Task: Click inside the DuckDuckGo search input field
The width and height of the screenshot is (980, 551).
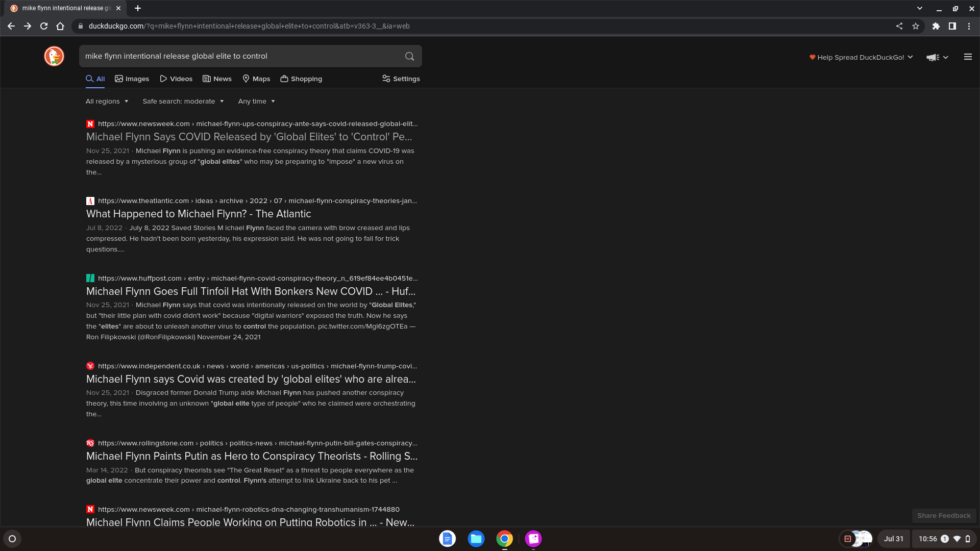Action: [x=240, y=56]
